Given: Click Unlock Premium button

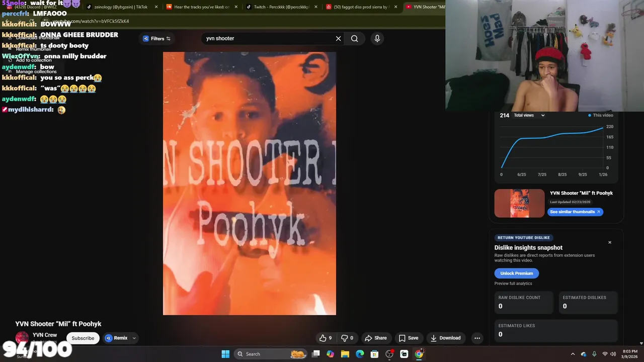Looking at the screenshot, I should point(517,273).
